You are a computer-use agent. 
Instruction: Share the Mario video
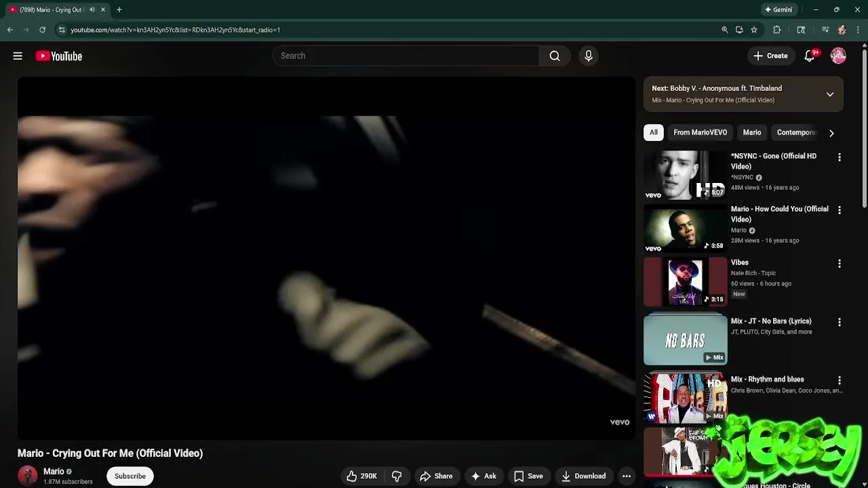point(436,476)
